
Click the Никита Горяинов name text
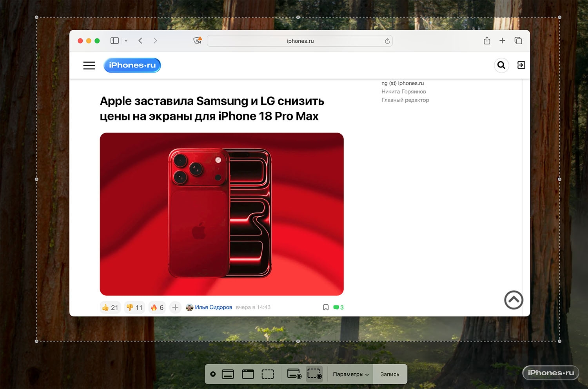click(404, 92)
